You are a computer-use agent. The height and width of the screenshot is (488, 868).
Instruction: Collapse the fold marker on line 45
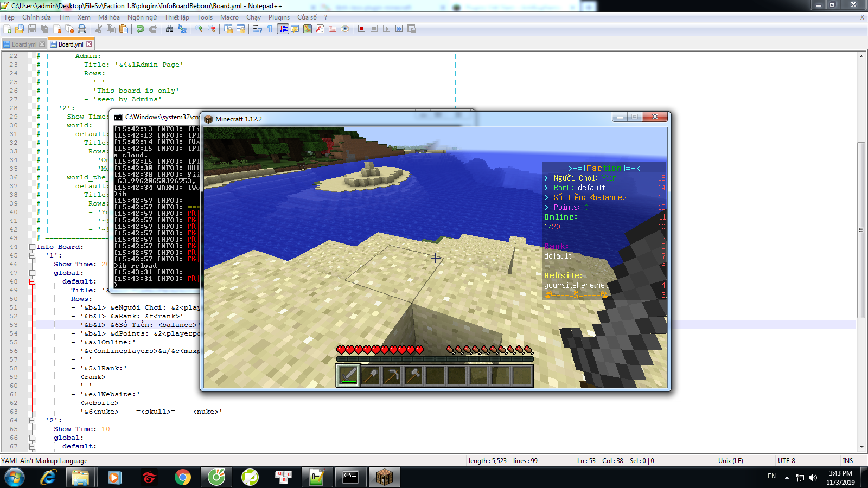pos(32,255)
